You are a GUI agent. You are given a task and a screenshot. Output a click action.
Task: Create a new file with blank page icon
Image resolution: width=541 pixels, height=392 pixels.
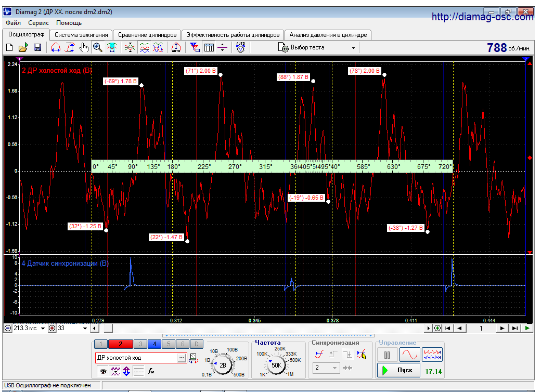click(x=9, y=48)
